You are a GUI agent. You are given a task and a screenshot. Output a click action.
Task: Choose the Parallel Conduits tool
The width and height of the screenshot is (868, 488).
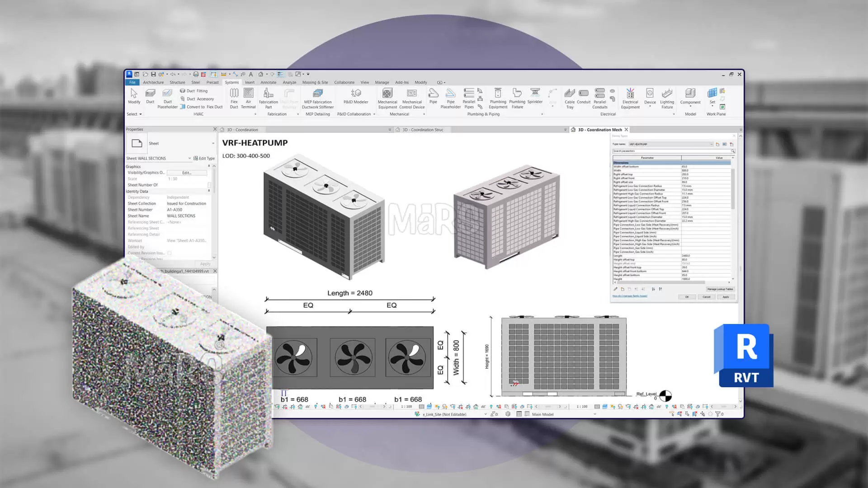600,99
